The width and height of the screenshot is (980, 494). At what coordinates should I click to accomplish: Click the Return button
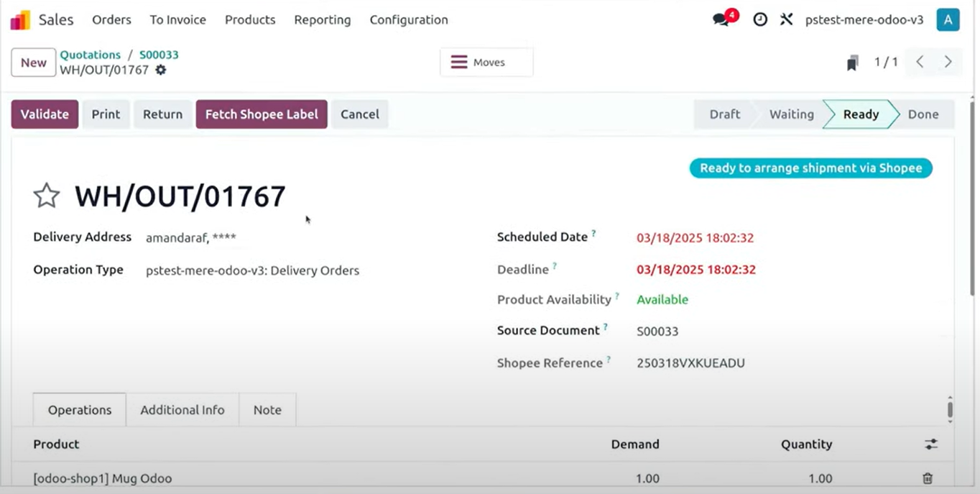[162, 114]
